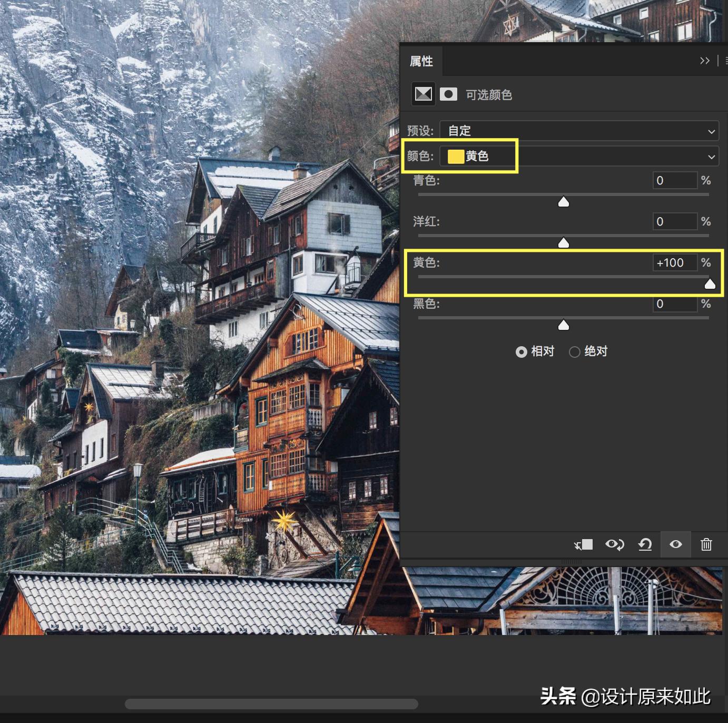The width and height of the screenshot is (728, 723).
Task: Click the 青色 cyan percentage field
Action: 675,180
